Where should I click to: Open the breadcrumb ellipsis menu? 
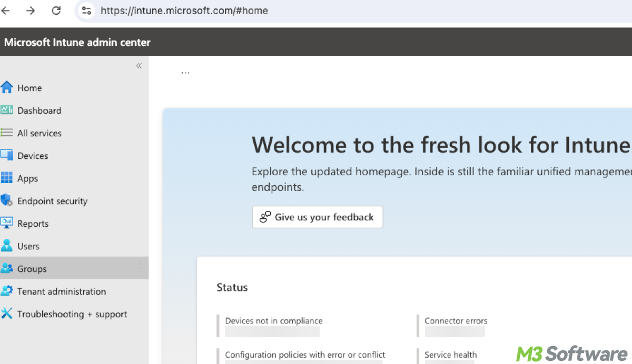(185, 72)
